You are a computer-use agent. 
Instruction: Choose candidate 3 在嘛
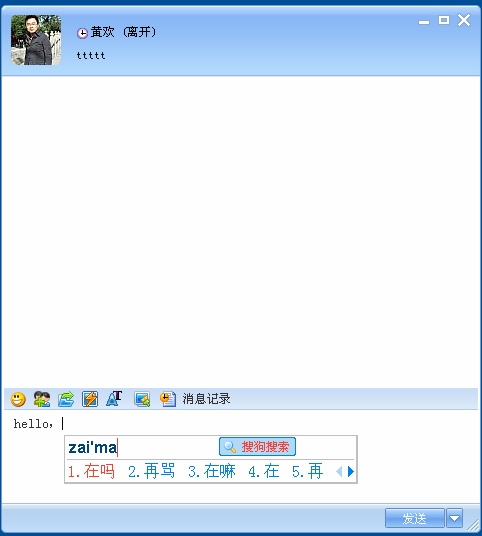(x=212, y=471)
